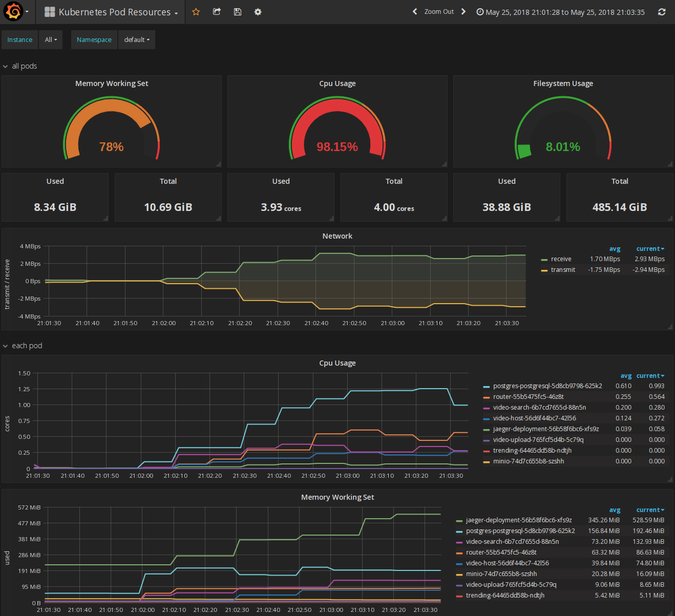
Task: Toggle the receive series in Network legend
Action: pyautogui.click(x=561, y=259)
